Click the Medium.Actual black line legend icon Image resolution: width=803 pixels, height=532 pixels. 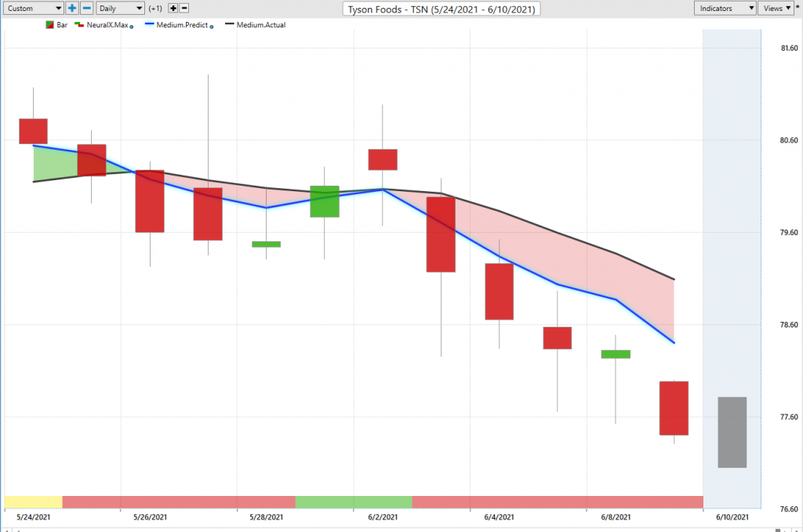point(230,24)
